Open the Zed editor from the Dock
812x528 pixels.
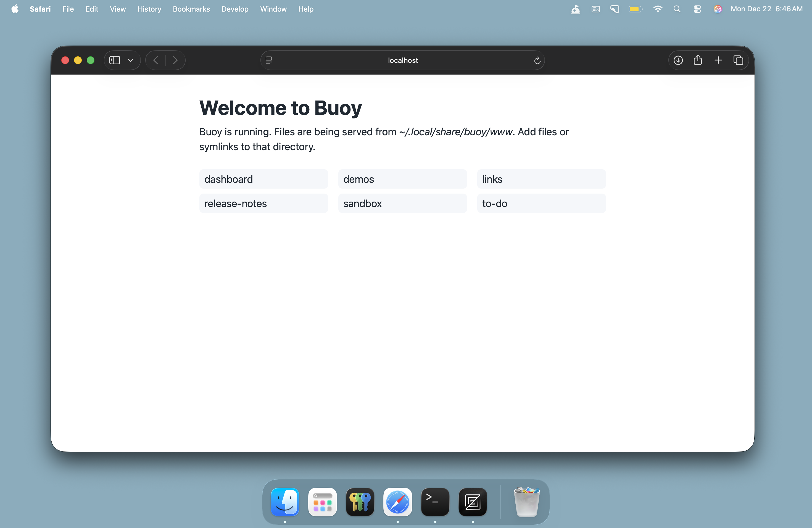pyautogui.click(x=473, y=502)
